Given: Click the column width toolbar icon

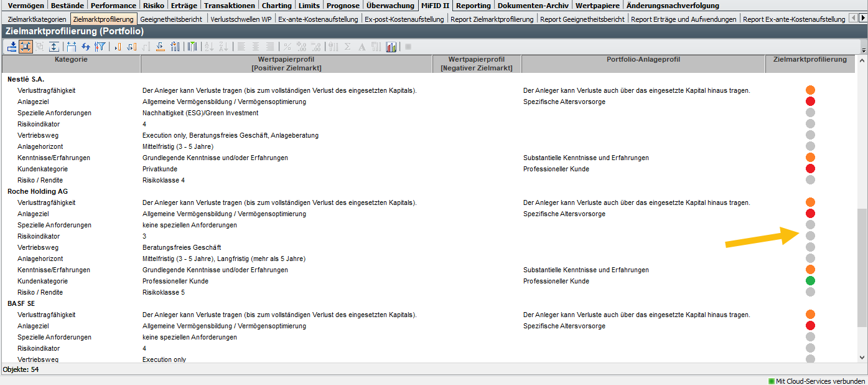Looking at the screenshot, I should click(x=71, y=47).
